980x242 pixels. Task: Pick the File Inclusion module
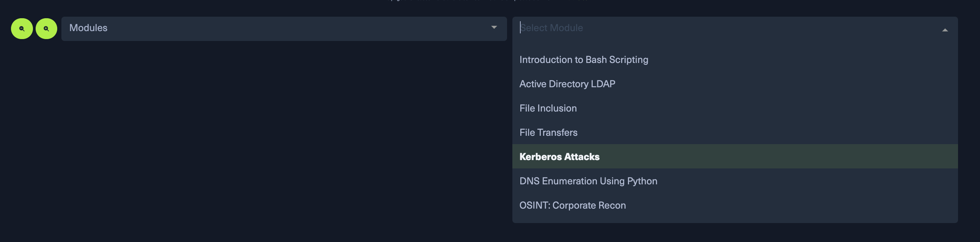click(x=548, y=108)
